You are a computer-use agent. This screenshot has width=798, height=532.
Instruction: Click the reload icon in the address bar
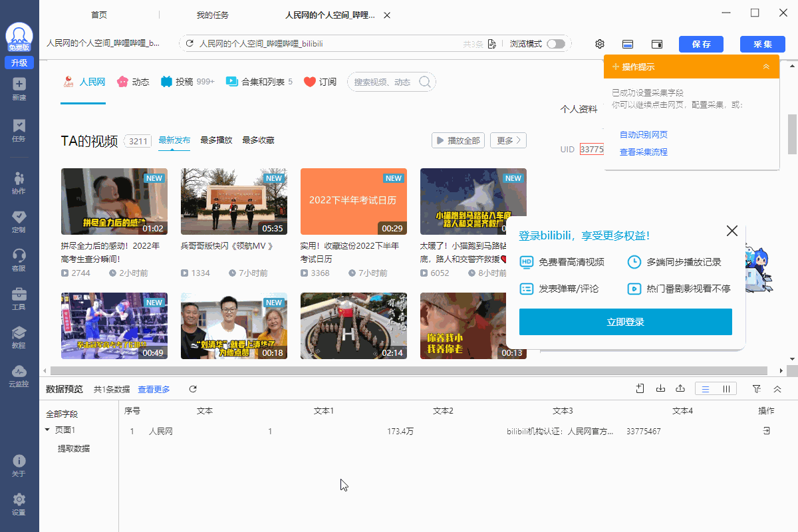(x=190, y=44)
